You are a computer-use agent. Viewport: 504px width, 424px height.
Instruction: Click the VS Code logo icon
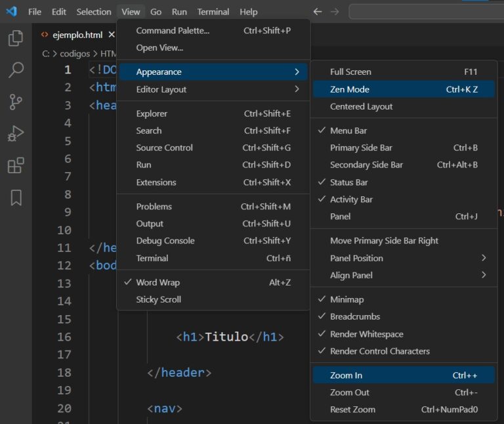pos(11,12)
